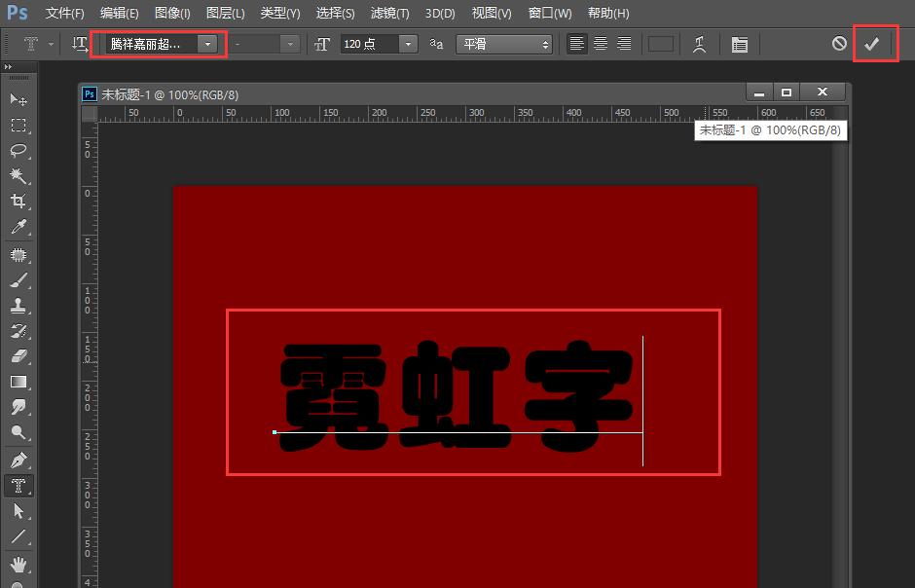Select the Eyedropper tool
Viewport: 915px width, 588px height.
pyautogui.click(x=17, y=228)
